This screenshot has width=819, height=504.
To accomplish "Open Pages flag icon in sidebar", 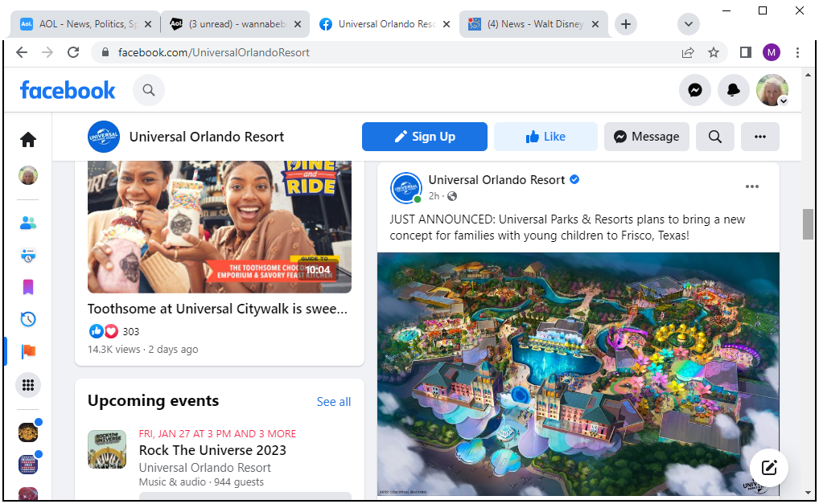I will click(x=28, y=351).
